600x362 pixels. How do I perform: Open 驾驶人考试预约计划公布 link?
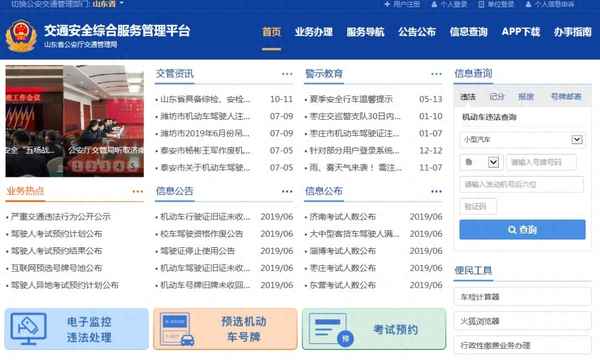pos(57,234)
